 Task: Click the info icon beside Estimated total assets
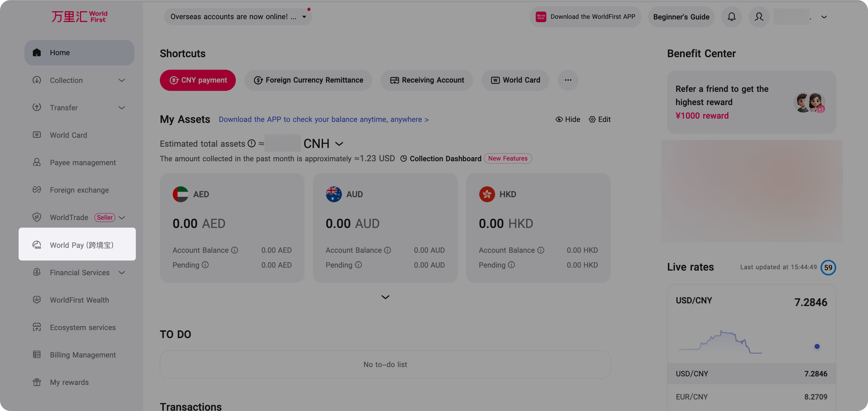pos(251,144)
